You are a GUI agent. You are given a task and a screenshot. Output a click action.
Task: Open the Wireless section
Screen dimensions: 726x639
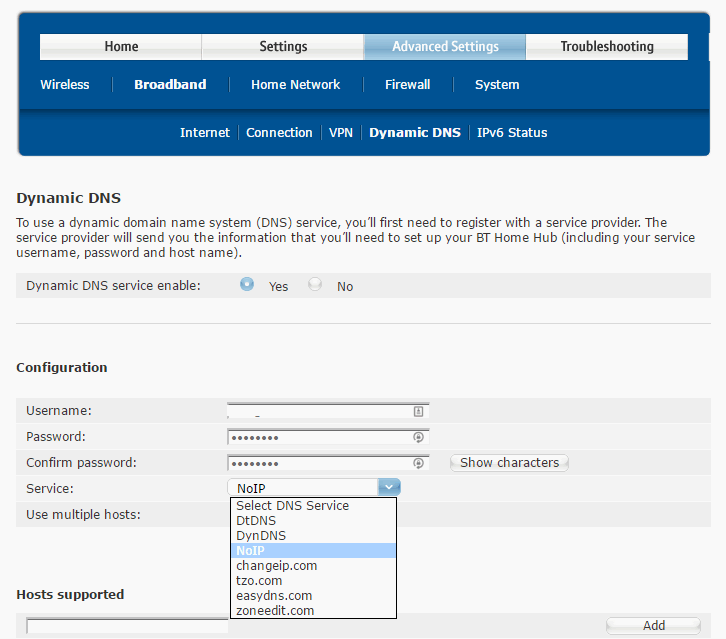click(x=64, y=85)
